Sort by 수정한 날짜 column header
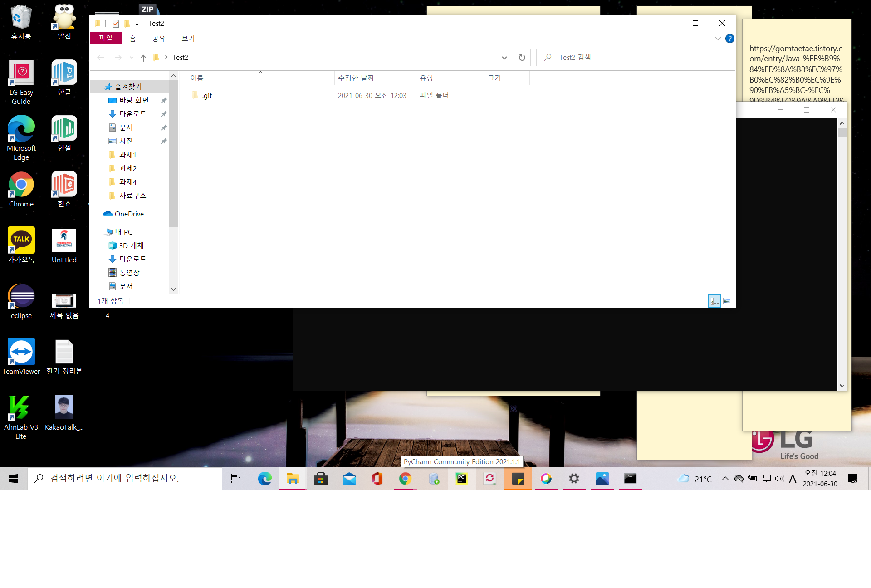 pos(356,78)
